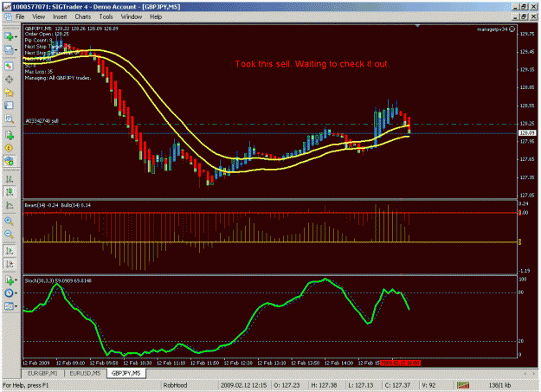Open the Tools menu
The height and width of the screenshot is (392, 541).
pyautogui.click(x=106, y=16)
